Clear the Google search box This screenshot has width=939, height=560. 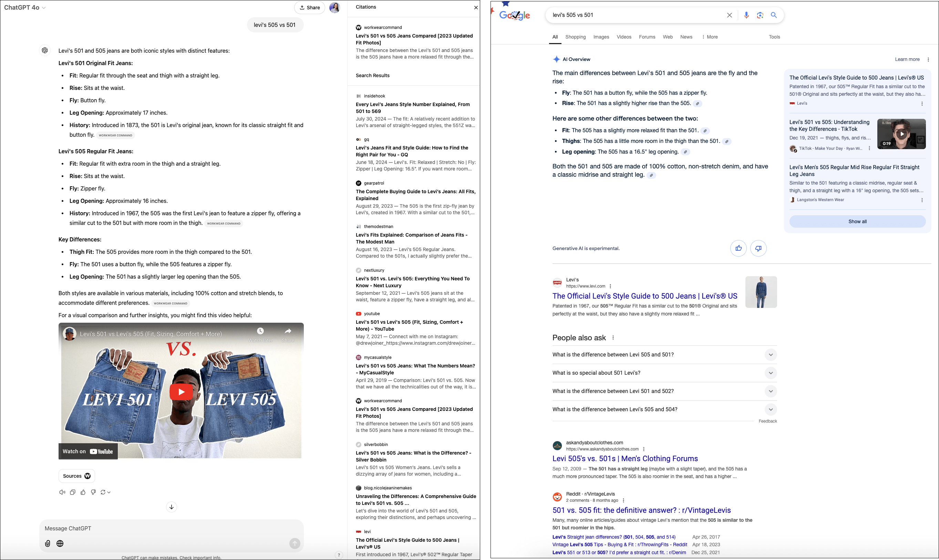pos(729,15)
